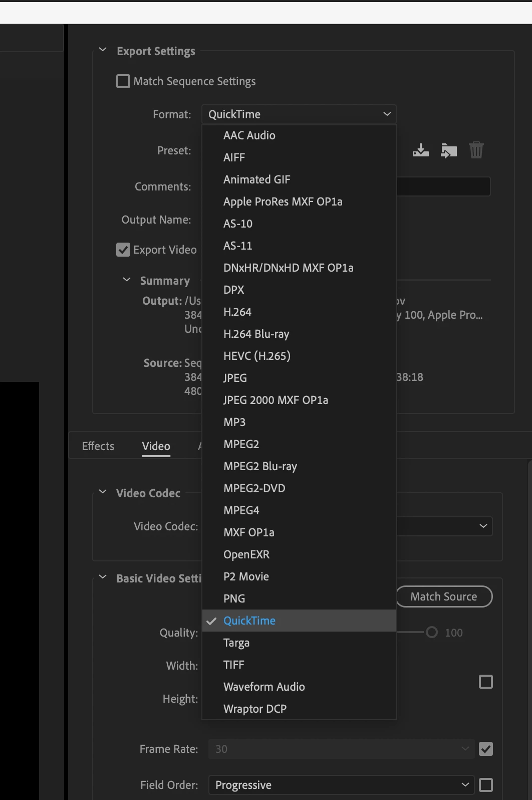532x800 pixels.
Task: Select Wraptor DCP format
Action: click(x=299, y=709)
